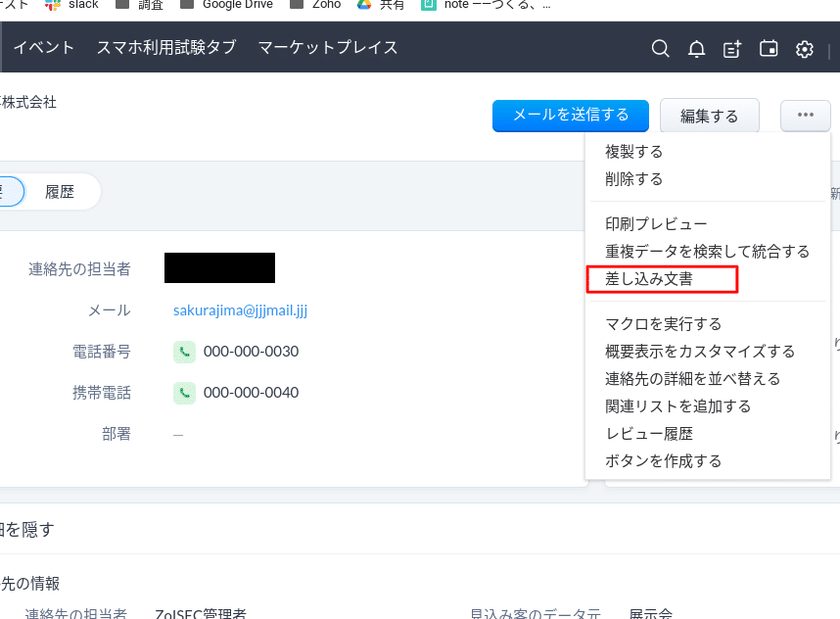840x619 pixels.
Task: Choose 印刷プレビュー menu item
Action: [656, 224]
